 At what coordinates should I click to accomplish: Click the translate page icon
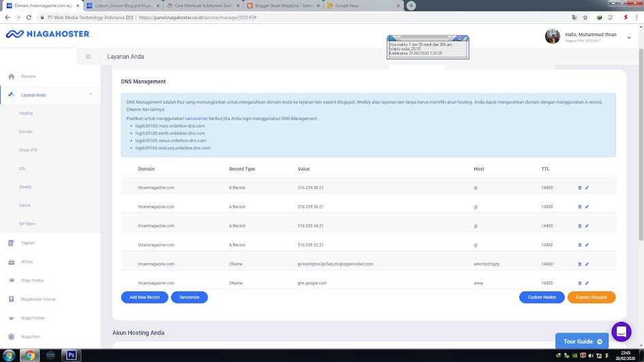574,18
